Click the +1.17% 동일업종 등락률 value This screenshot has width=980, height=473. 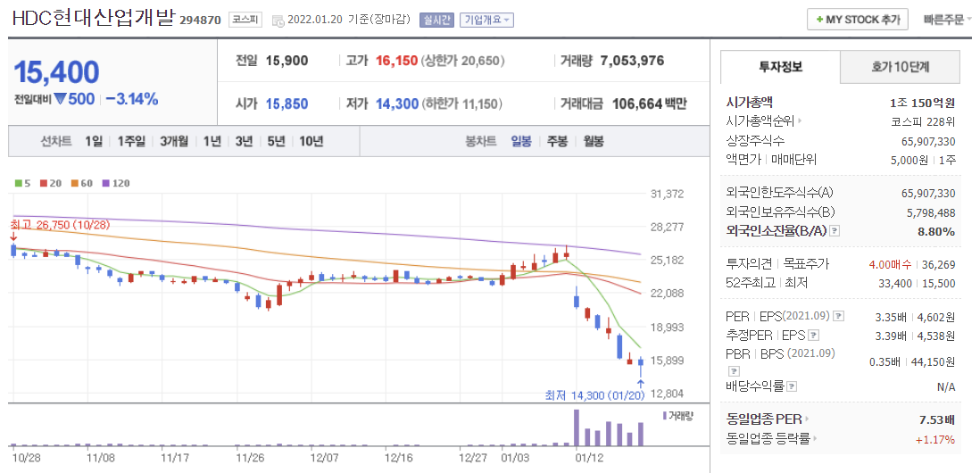[x=935, y=439]
